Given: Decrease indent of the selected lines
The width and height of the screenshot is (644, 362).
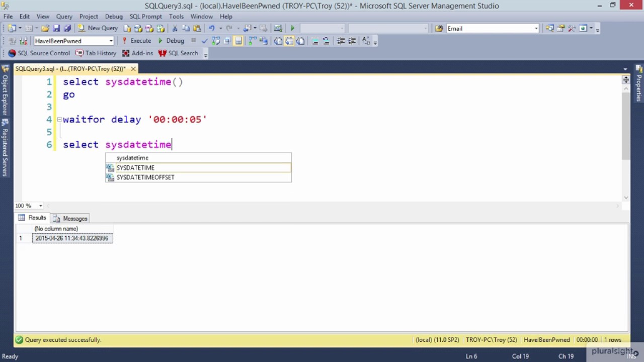Looking at the screenshot, I should (341, 41).
